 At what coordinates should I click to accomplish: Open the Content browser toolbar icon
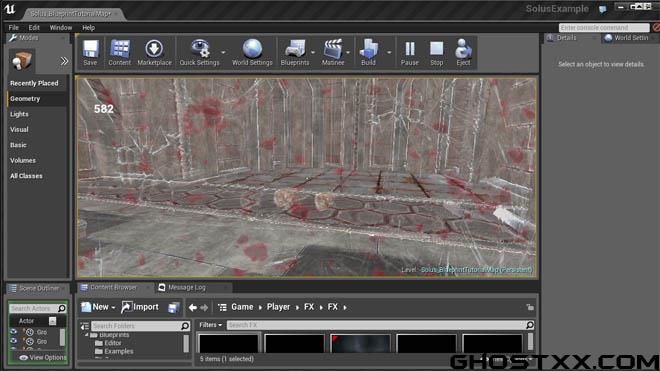pyautogui.click(x=120, y=52)
